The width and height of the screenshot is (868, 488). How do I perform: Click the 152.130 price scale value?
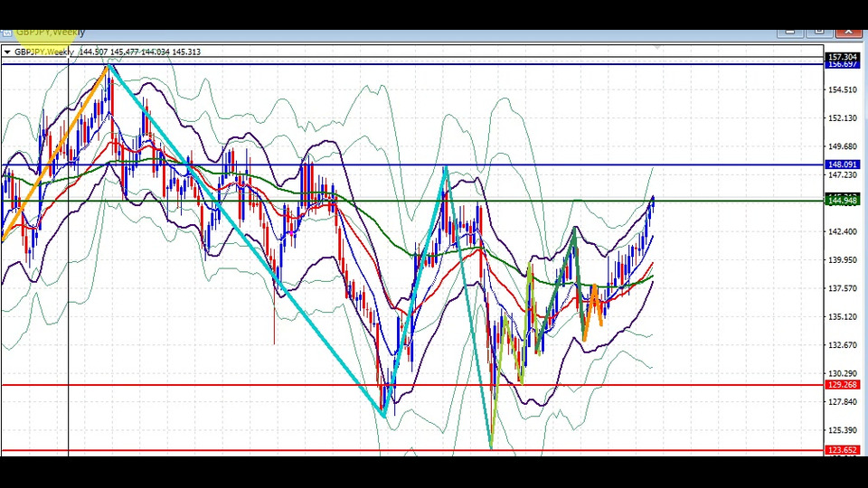click(x=843, y=117)
